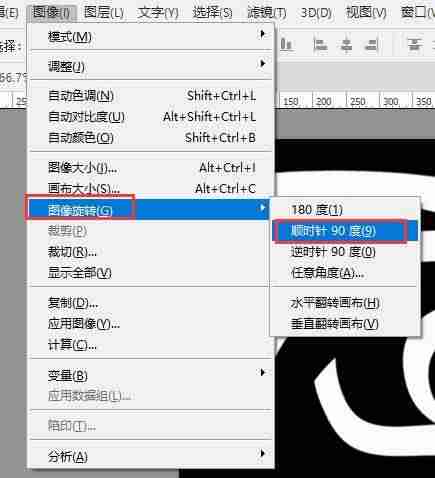Choose 任意角度(A)... rotation option

click(x=345, y=273)
